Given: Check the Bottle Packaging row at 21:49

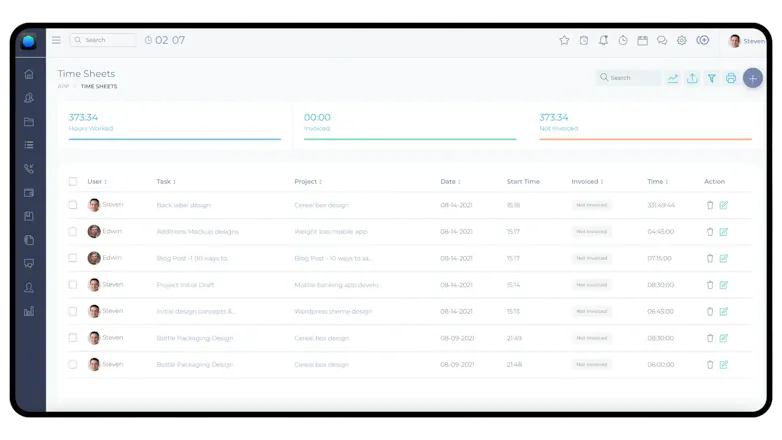Looking at the screenshot, I should pos(73,338).
